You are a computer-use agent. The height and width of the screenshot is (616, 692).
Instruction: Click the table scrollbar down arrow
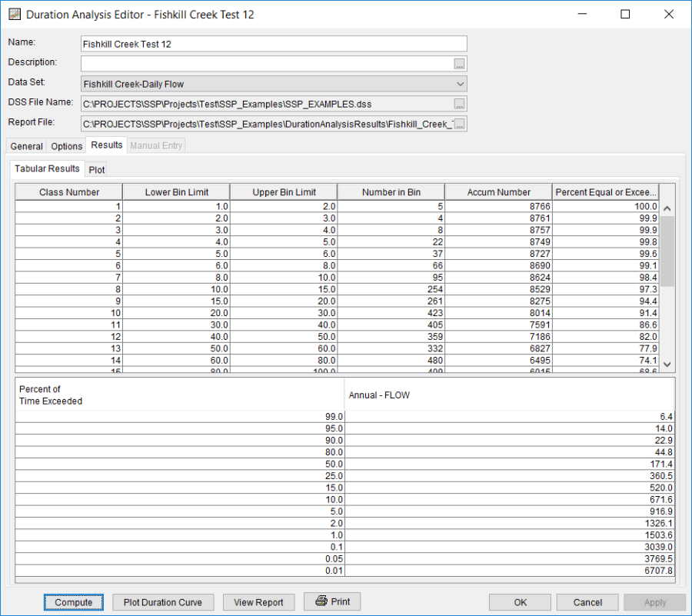(x=667, y=365)
